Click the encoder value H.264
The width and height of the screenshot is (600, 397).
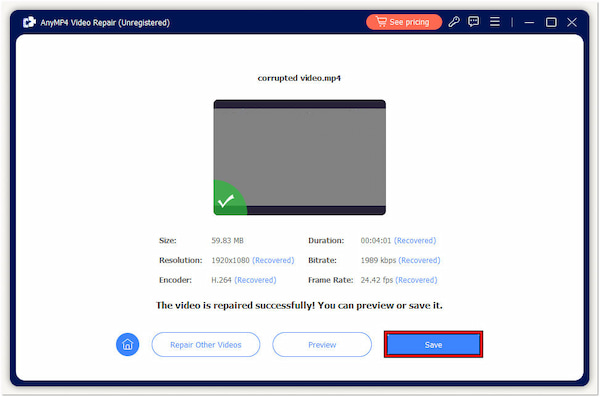click(222, 280)
